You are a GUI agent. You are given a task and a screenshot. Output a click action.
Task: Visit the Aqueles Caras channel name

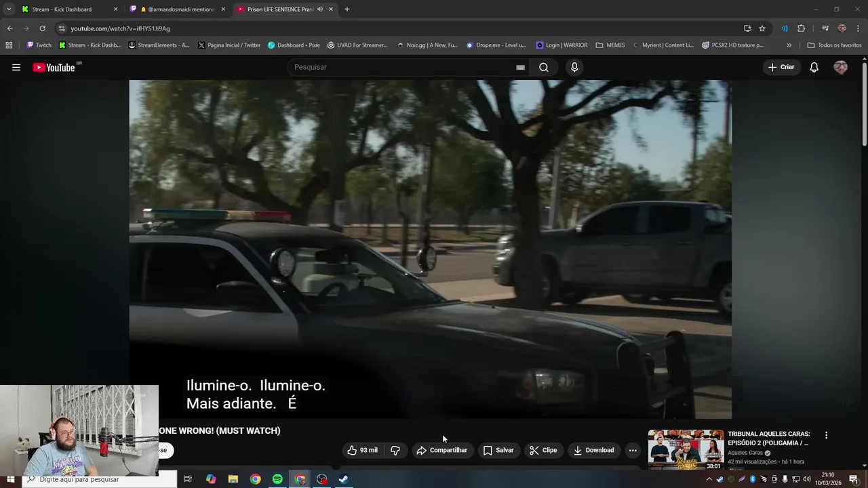point(745,453)
